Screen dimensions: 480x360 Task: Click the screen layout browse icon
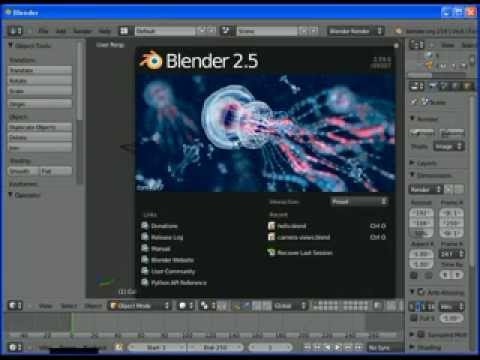(124, 31)
